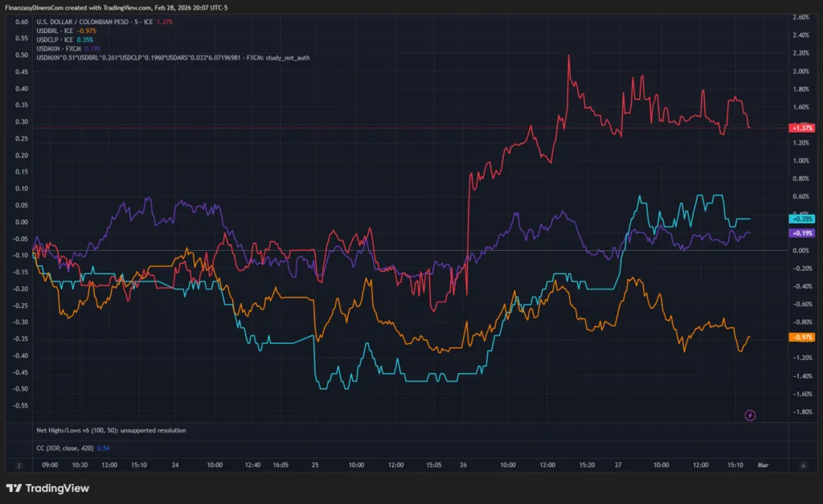Click the Z button left of time axis
823x504 pixels.
[18, 465]
